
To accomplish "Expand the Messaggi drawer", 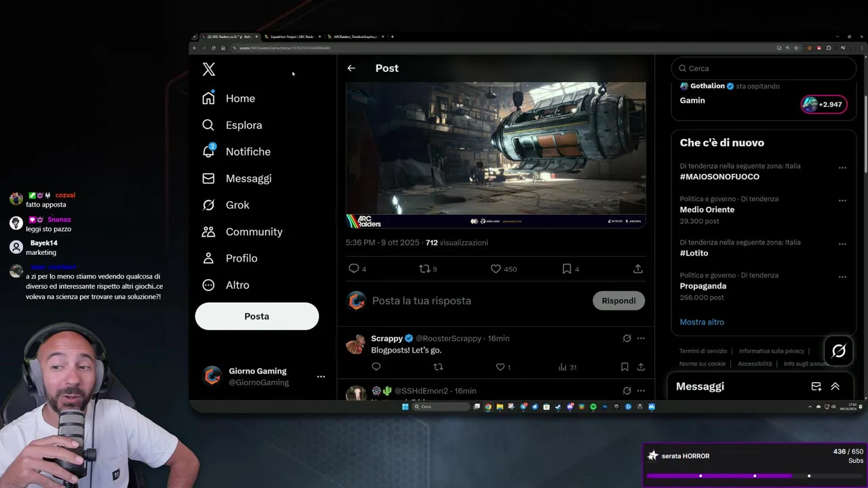I will 835,386.
